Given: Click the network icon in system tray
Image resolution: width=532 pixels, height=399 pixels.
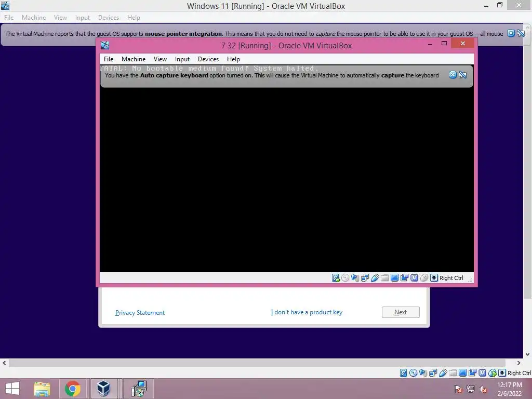Looking at the screenshot, I should coord(471,389).
